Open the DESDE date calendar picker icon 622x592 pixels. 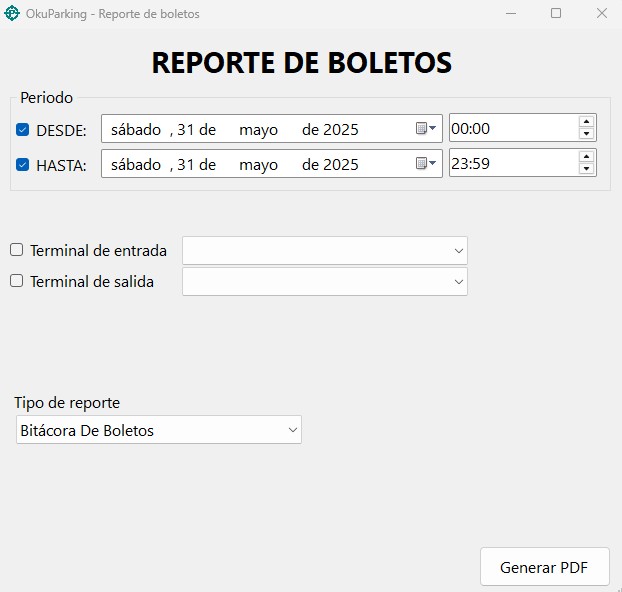pos(425,129)
